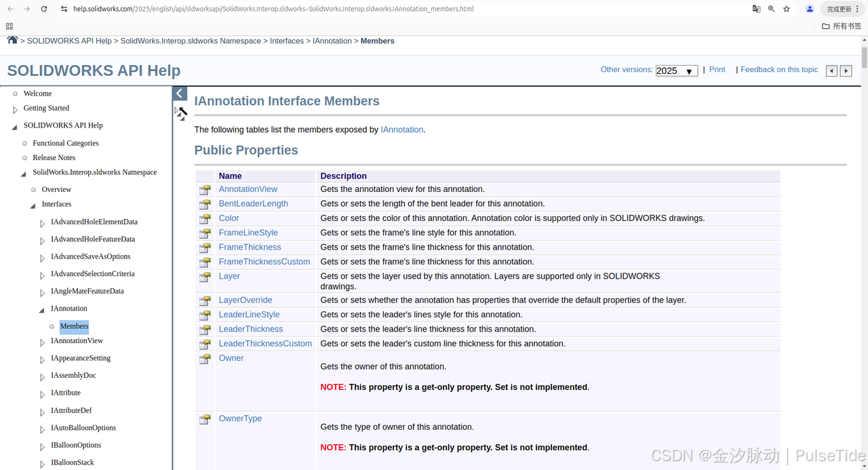This screenshot has width=868, height=470.
Task: Collapse the navigation pane with the chevron button
Action: pos(180,94)
